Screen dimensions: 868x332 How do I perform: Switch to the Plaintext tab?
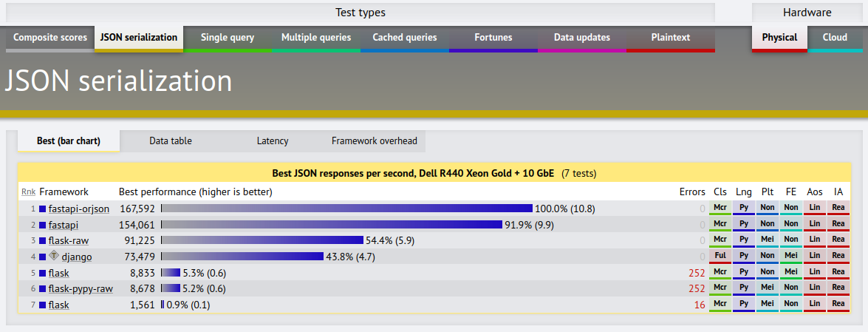pos(670,38)
